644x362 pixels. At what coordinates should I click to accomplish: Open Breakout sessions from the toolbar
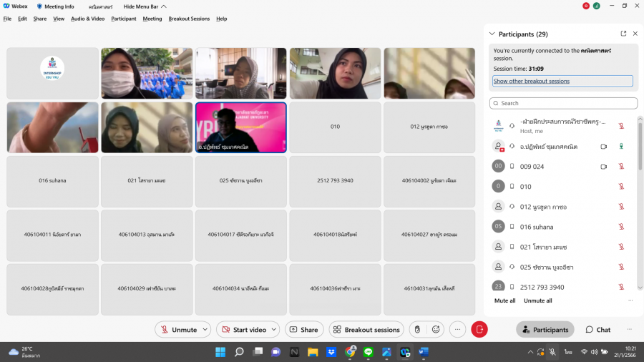coord(366,330)
